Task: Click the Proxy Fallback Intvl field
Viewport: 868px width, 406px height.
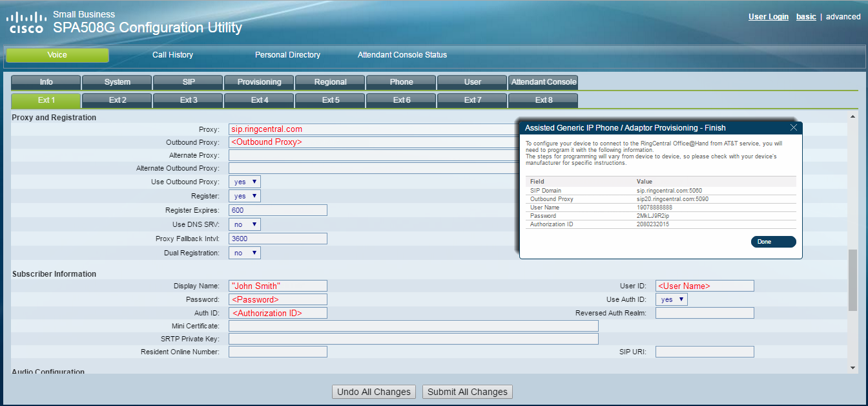Action: pyautogui.click(x=278, y=239)
